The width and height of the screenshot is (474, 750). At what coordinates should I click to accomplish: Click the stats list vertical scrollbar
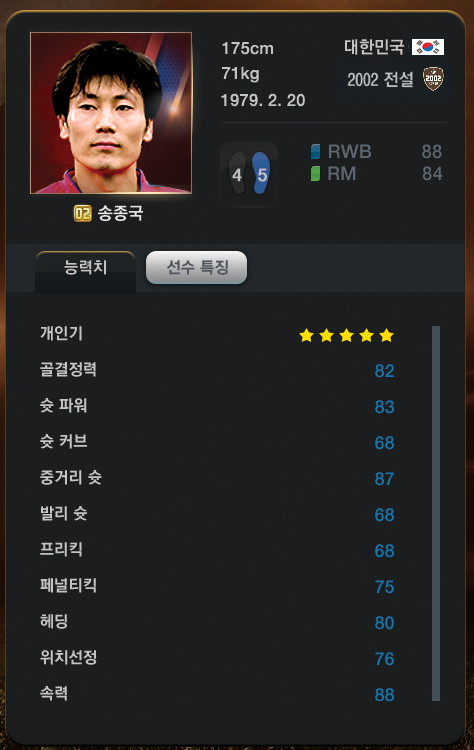436,513
